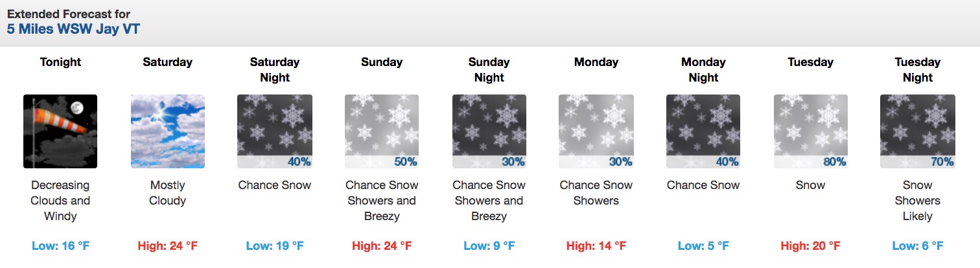Click the Sunday Night column heading
The image size is (980, 268).
(489, 70)
